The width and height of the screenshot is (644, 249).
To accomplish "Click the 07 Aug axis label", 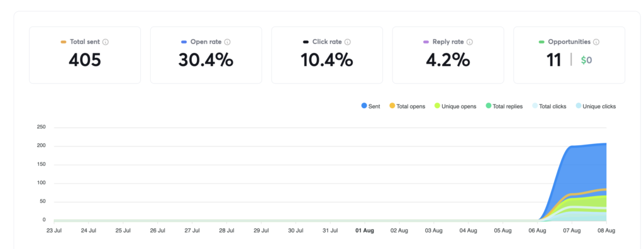I will point(572,231).
